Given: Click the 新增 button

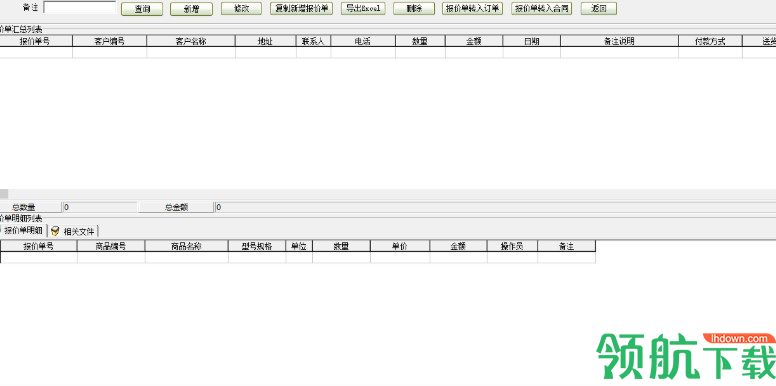Looking at the screenshot, I should (191, 9).
